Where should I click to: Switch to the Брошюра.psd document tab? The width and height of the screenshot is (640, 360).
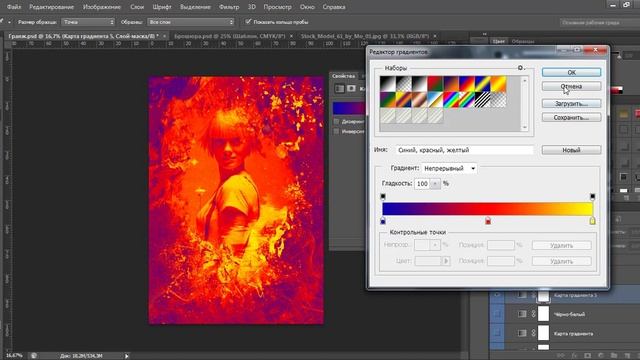[231, 36]
